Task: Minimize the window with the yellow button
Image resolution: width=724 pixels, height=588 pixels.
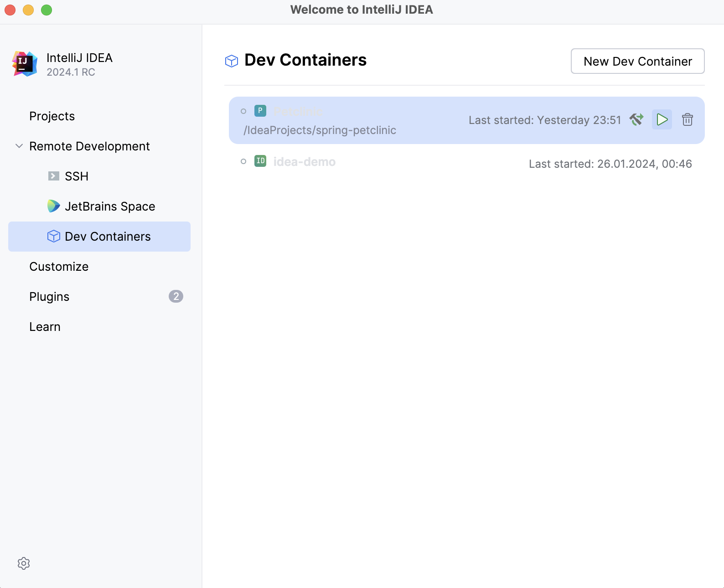Action: tap(28, 10)
